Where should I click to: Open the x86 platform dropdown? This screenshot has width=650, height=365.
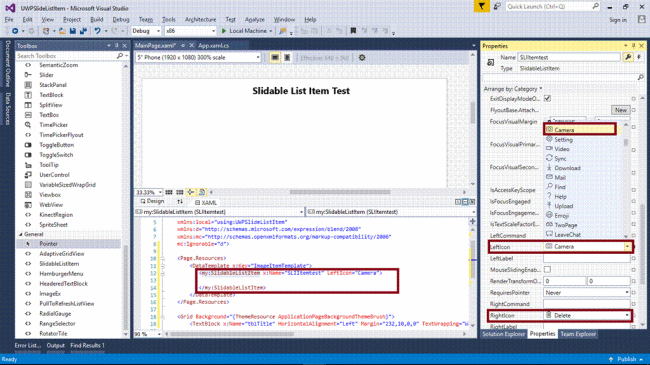190,31
